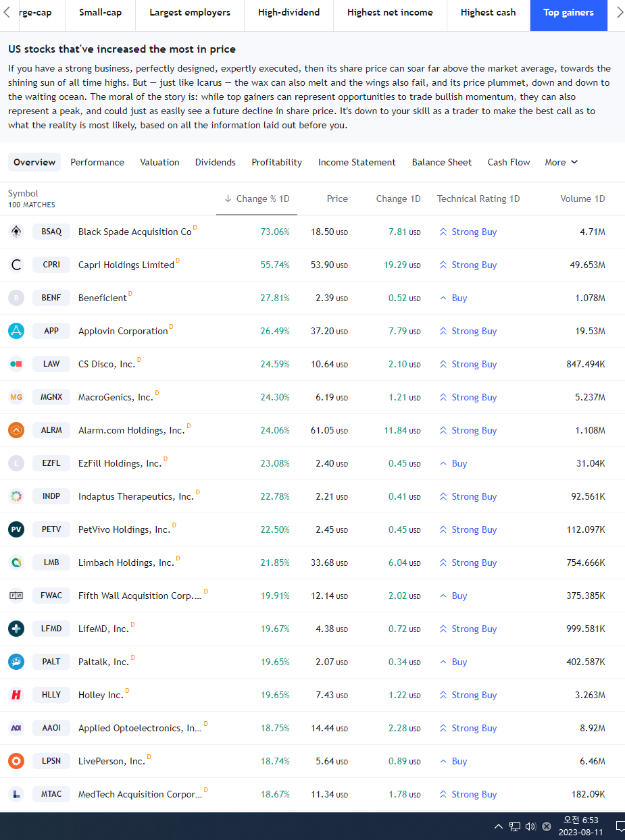Open the PETV ticker link
Image resolution: width=625 pixels, height=840 pixels.
(x=51, y=529)
